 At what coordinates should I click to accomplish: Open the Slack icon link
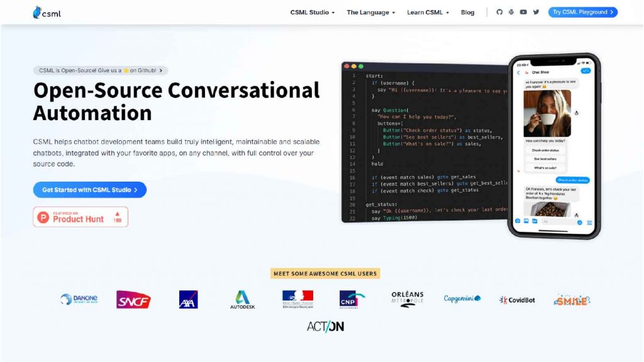coord(511,13)
